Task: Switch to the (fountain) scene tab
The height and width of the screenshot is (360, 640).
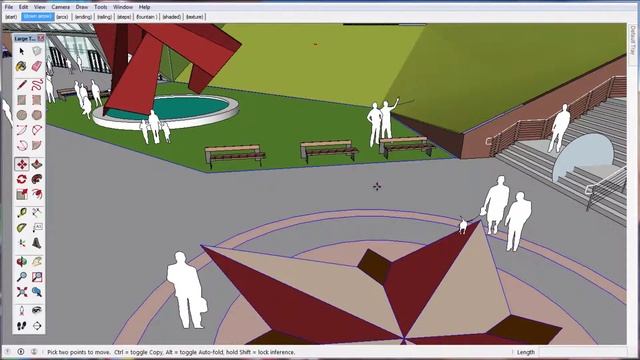Action: pos(146,17)
